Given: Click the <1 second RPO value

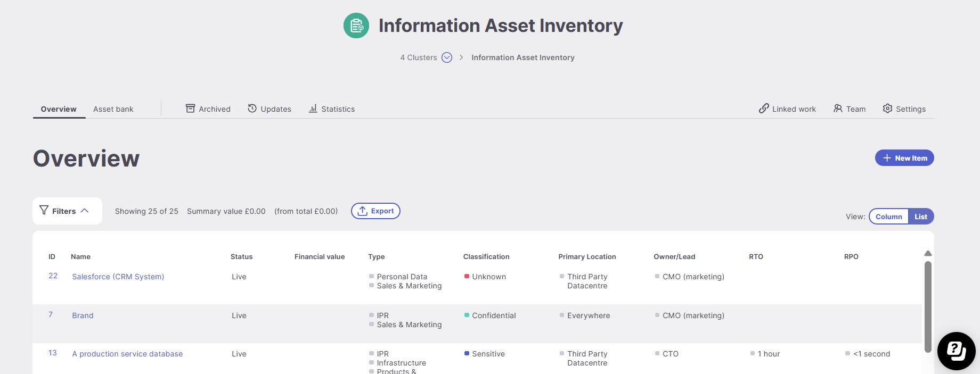Looking at the screenshot, I should 871,354.
